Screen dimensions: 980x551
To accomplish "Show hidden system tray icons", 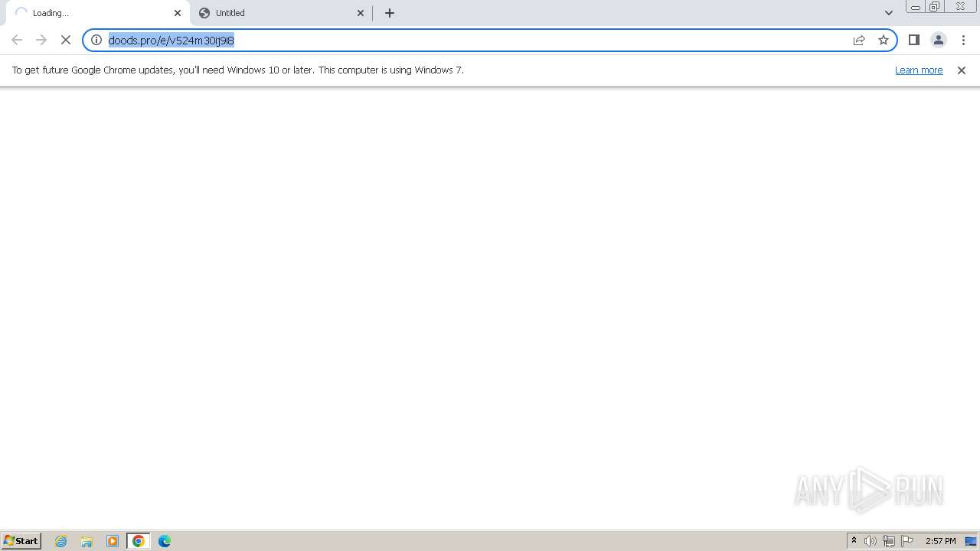I will pyautogui.click(x=854, y=541).
